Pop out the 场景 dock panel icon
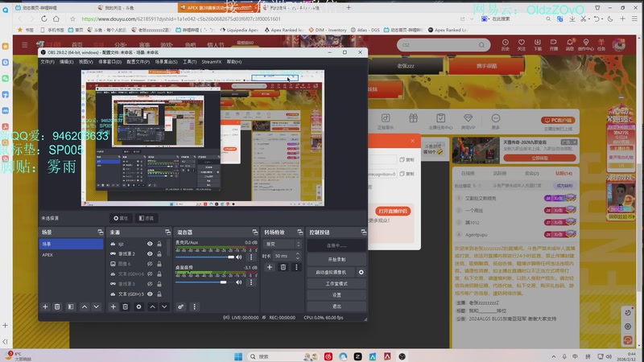The height and width of the screenshot is (362, 644). pos(100,232)
